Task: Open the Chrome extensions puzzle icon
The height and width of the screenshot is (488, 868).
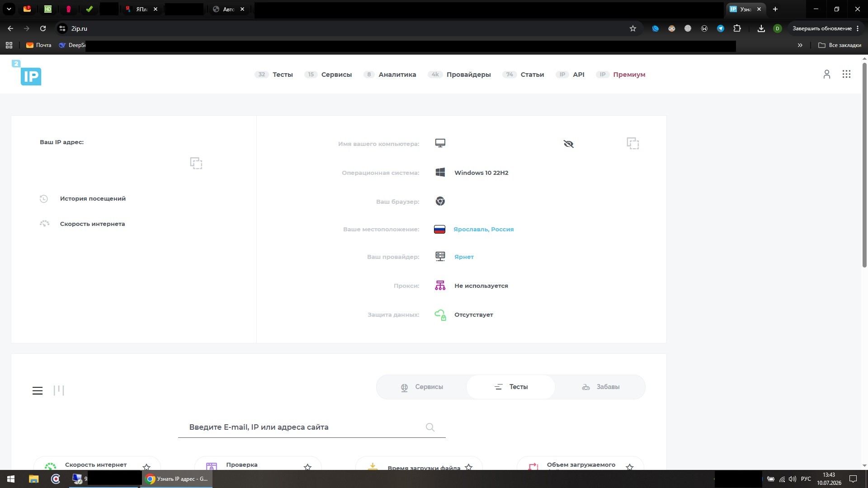Action: pyautogui.click(x=737, y=28)
